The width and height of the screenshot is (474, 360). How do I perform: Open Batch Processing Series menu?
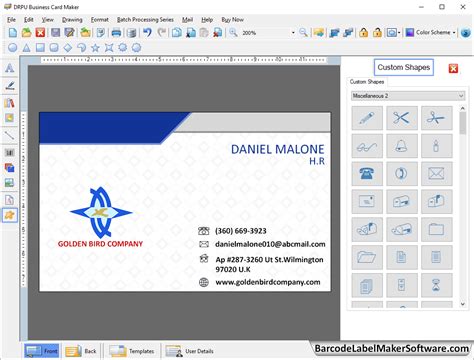[x=145, y=20]
